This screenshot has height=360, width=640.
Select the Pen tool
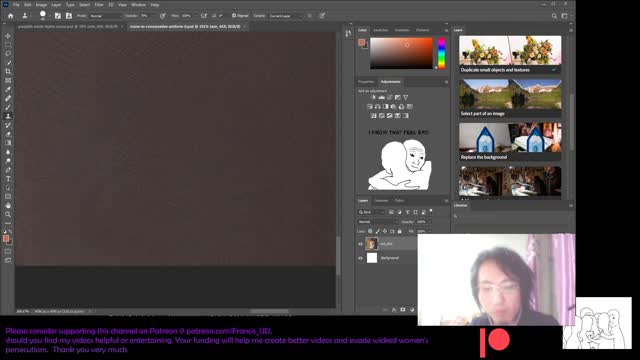tap(8, 170)
